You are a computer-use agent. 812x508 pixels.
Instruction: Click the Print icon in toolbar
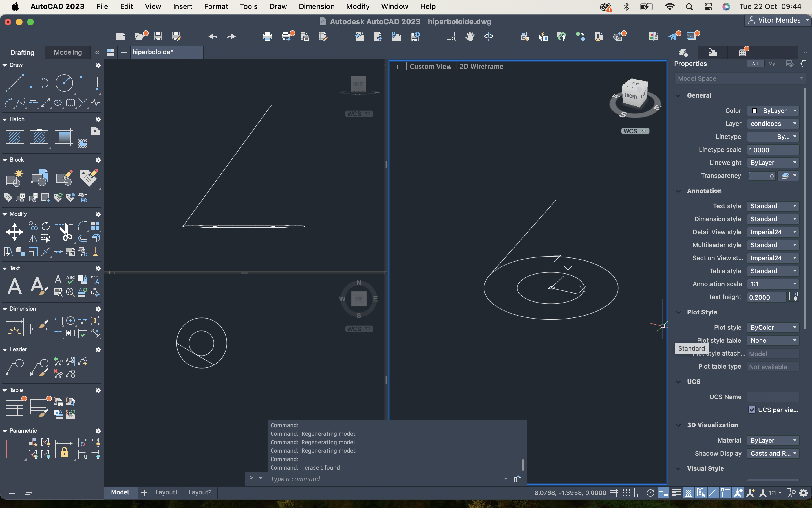coord(267,36)
